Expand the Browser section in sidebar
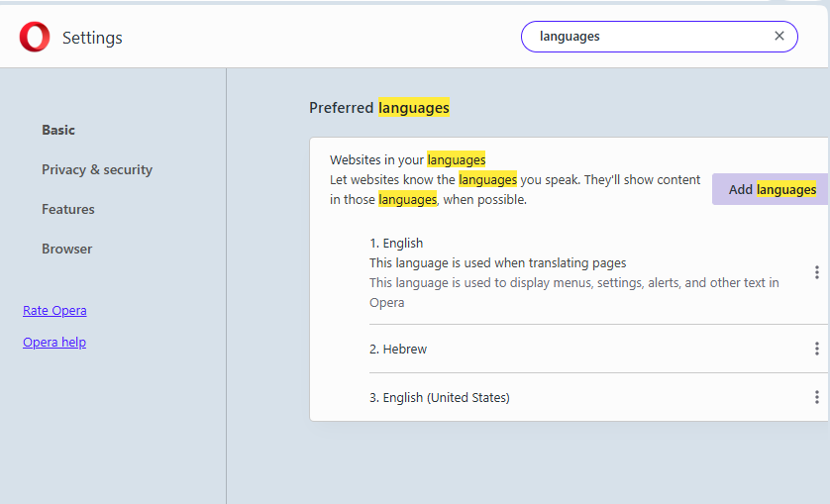 point(67,249)
